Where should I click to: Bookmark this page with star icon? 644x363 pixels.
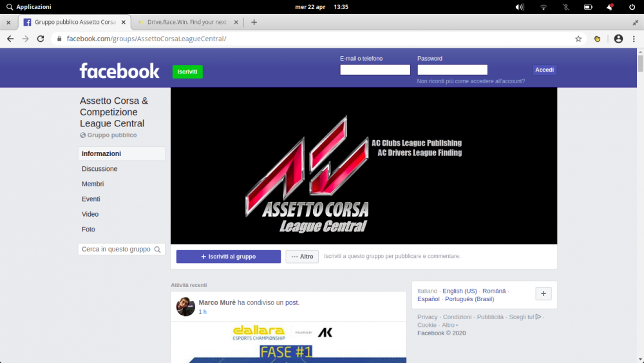(x=578, y=39)
